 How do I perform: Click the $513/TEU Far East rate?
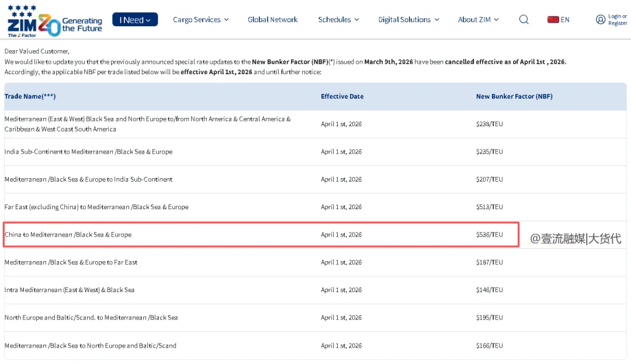(x=489, y=207)
